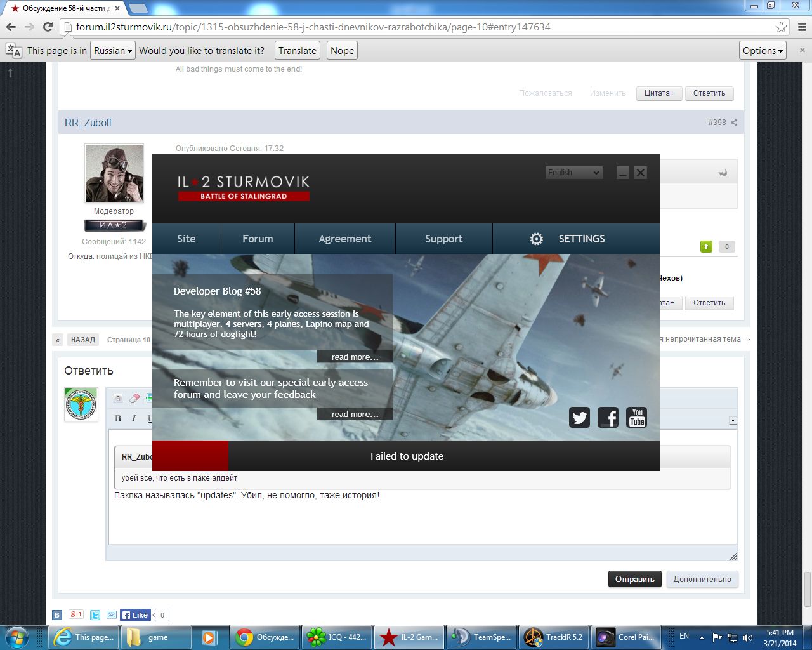This screenshot has height=650, width=812.
Task: Minimize the IL-2 launcher window
Action: 623,172
